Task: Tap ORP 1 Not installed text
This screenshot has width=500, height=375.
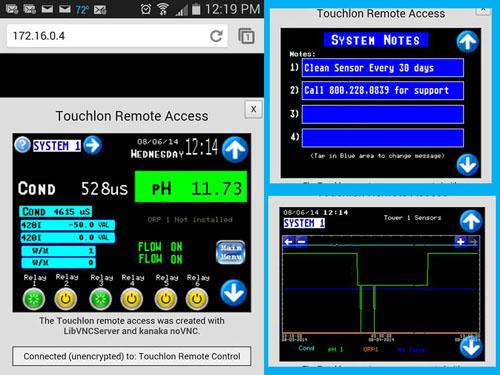Action: click(x=190, y=220)
